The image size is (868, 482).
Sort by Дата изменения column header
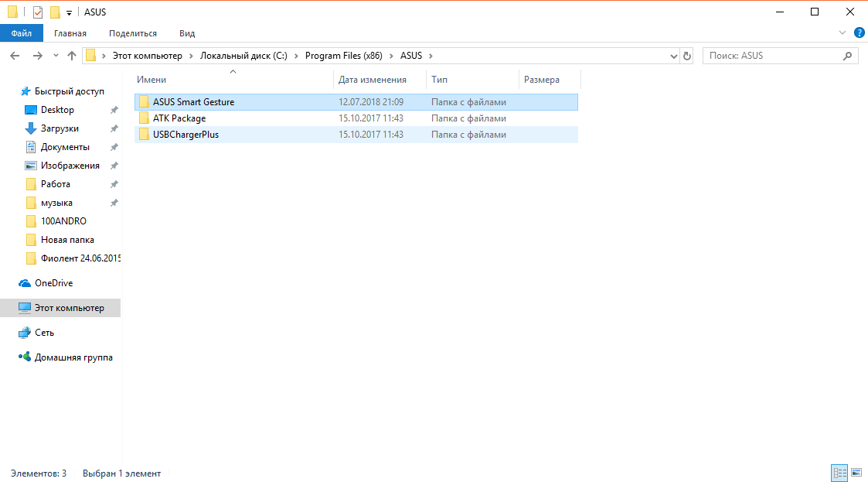coord(373,80)
